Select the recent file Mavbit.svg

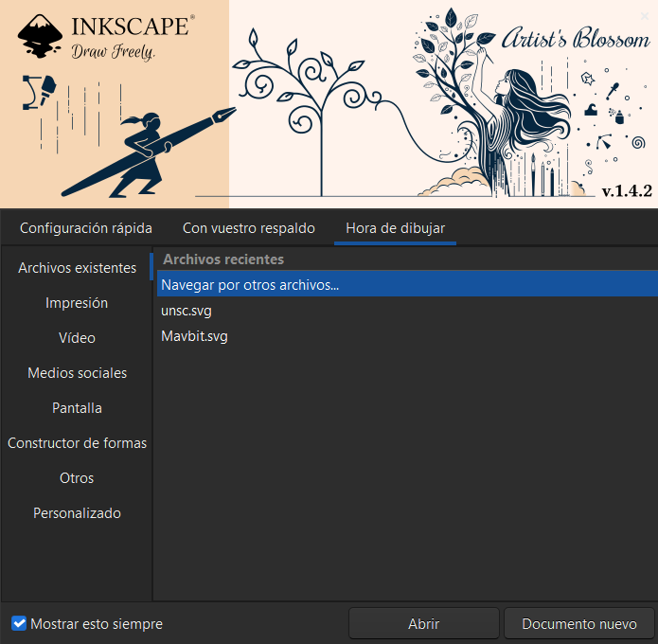[407, 336]
